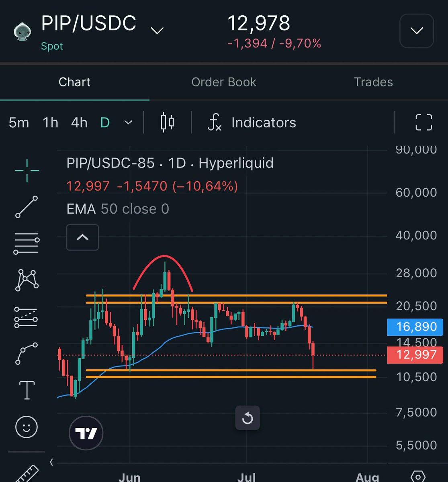This screenshot has width=448, height=482.
Task: Click the EMA 50 close indicator label
Action: (118, 209)
